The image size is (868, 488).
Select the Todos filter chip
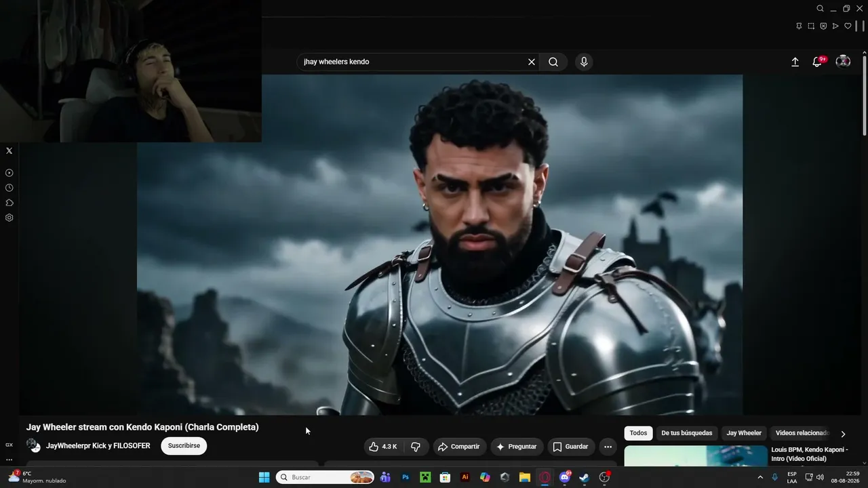tap(638, 433)
